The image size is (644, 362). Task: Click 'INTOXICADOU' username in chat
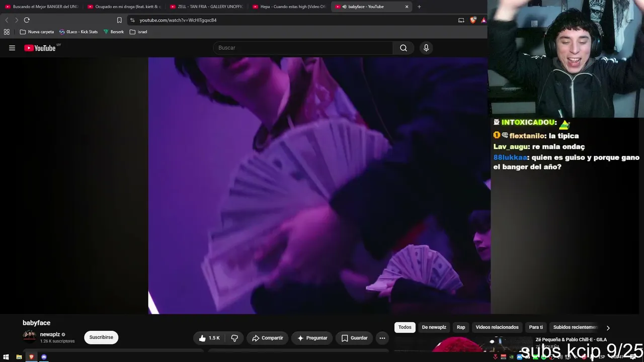(528, 122)
